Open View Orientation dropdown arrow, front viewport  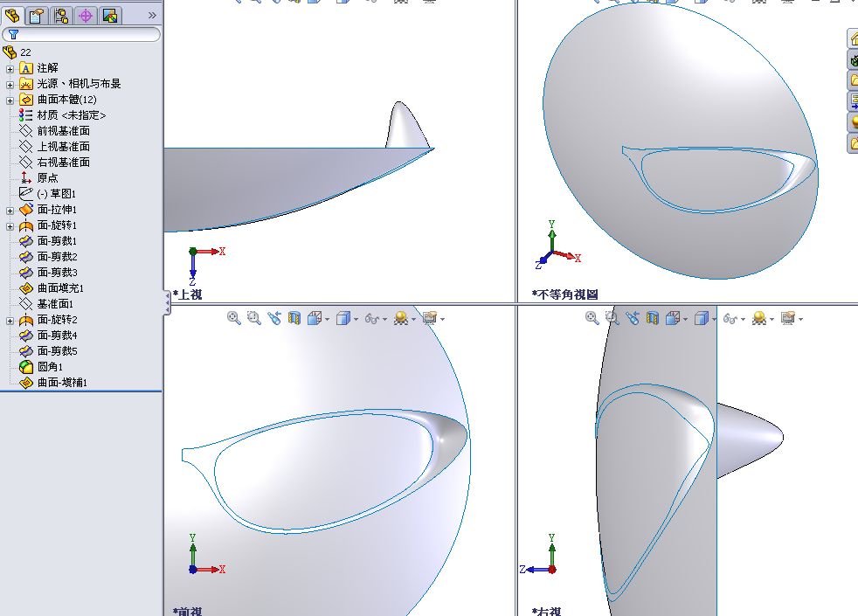pos(328,320)
